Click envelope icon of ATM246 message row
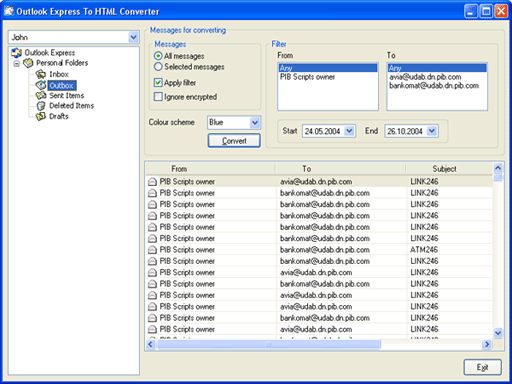 (x=152, y=250)
